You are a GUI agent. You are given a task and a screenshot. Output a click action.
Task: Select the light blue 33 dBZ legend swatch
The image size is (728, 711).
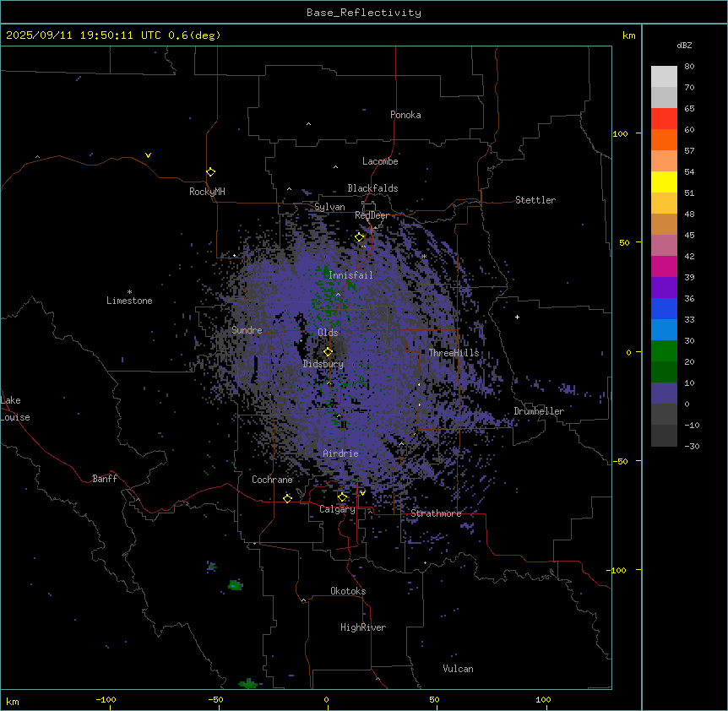tap(664, 330)
